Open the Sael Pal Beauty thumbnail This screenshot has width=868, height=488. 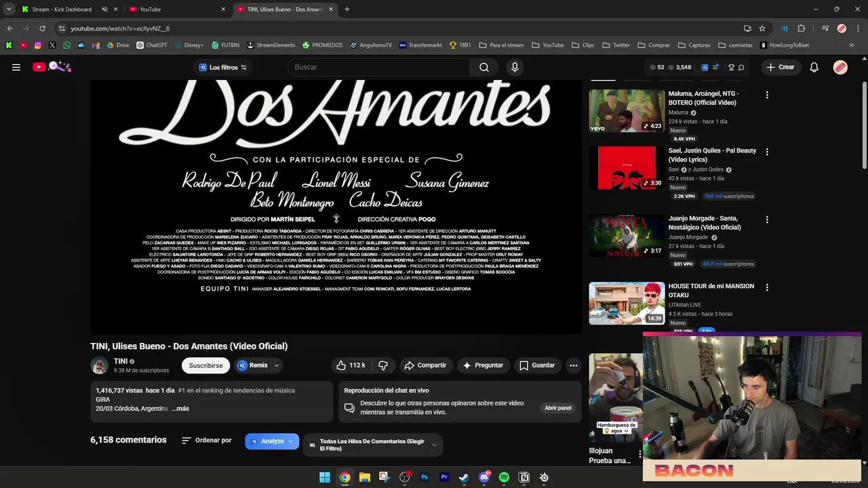(627, 167)
